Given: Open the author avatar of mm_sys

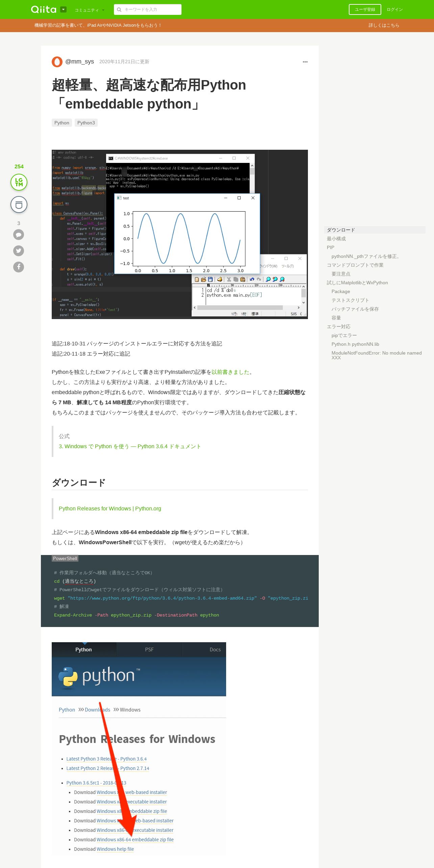Looking at the screenshot, I should (57, 62).
